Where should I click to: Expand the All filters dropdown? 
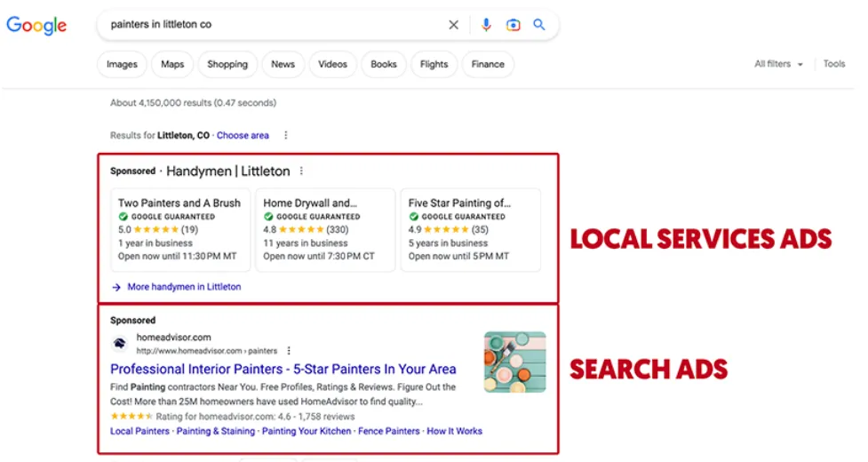point(778,64)
